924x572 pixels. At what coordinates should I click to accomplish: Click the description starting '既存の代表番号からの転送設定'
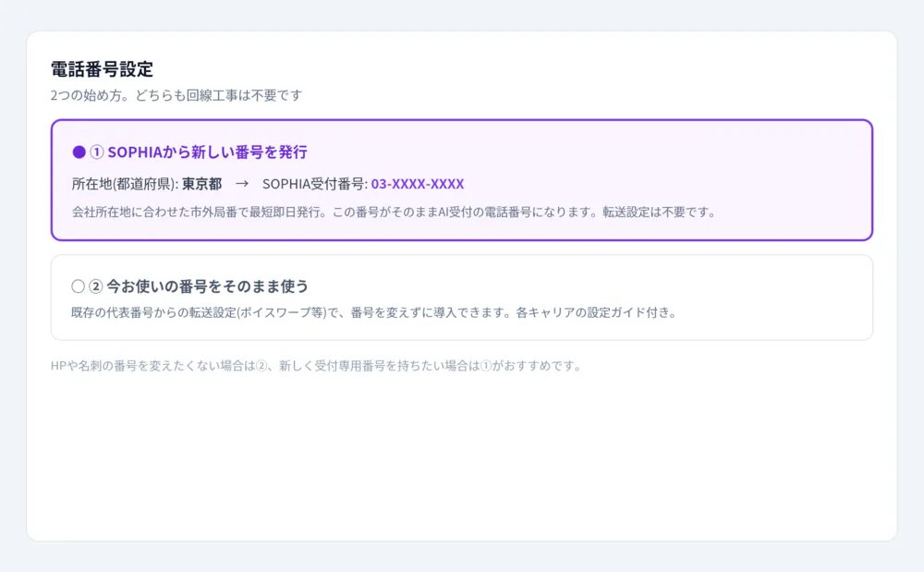coord(373,312)
